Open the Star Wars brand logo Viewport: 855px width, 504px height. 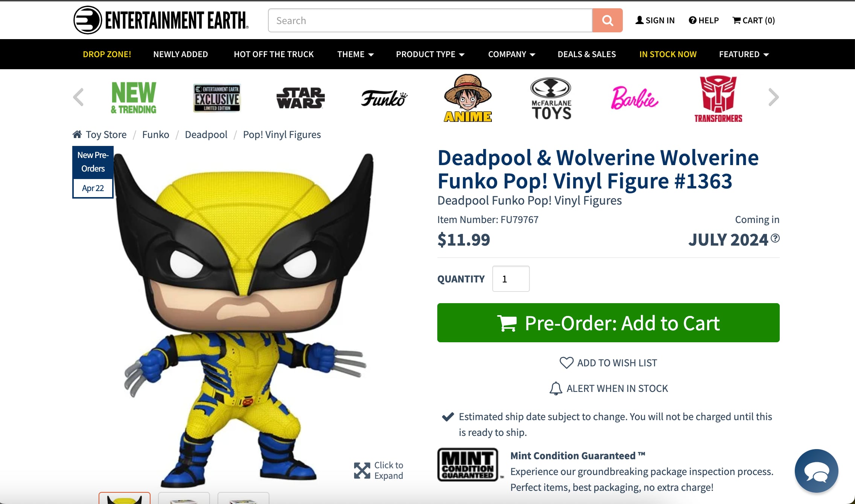tap(300, 98)
